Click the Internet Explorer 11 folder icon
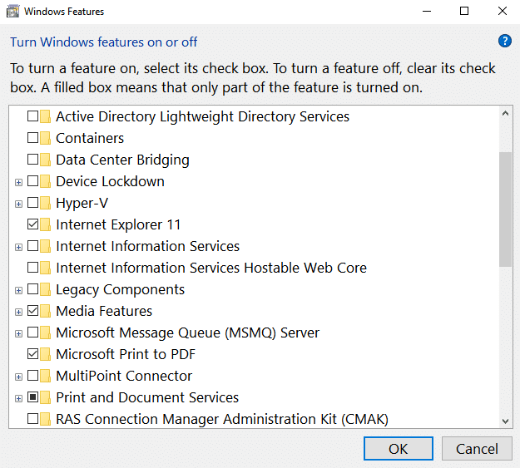This screenshot has height=468, width=520. coord(45,224)
